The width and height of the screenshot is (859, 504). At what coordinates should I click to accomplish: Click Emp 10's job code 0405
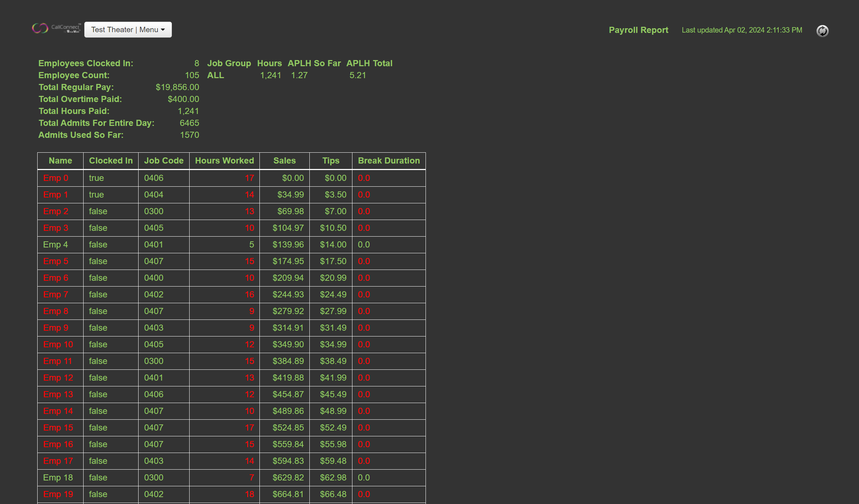(153, 344)
